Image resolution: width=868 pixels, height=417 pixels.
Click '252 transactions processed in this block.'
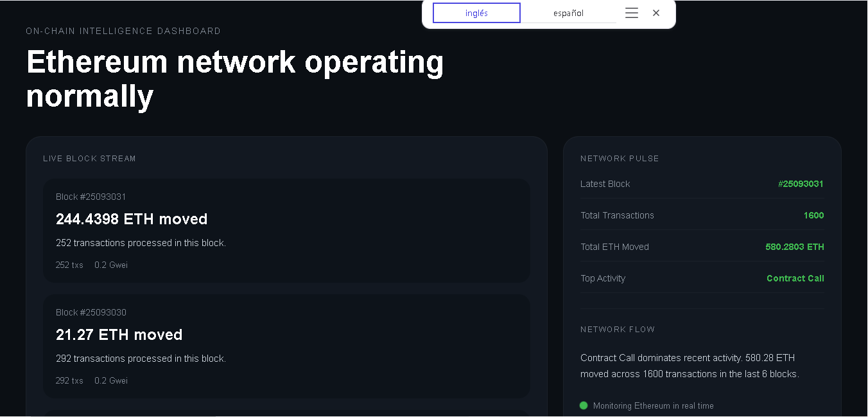click(x=141, y=243)
